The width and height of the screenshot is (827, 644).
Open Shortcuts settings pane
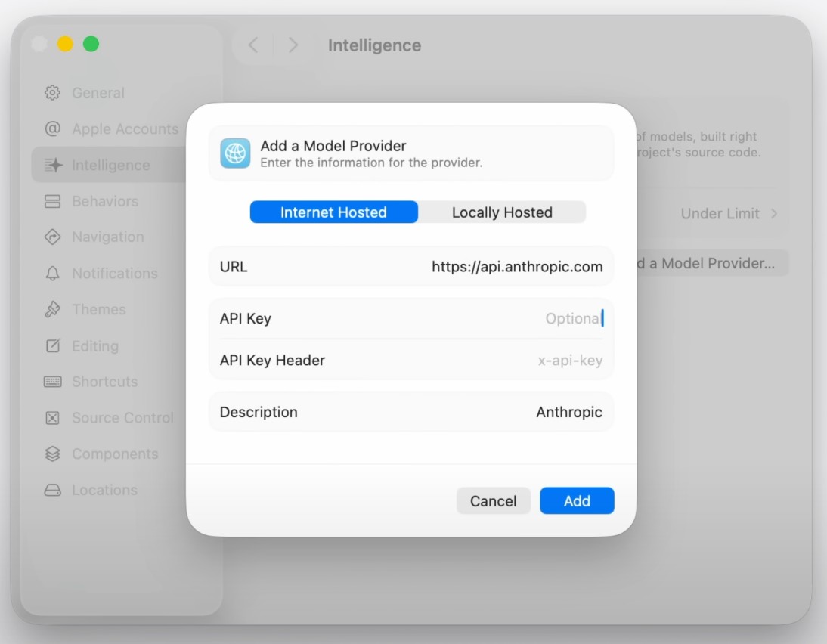click(104, 382)
